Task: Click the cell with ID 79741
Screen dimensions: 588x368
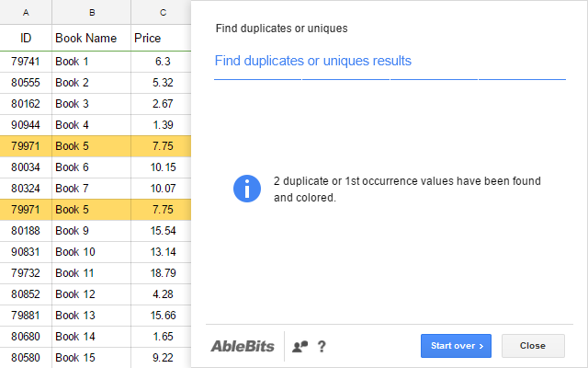Action: pos(25,61)
